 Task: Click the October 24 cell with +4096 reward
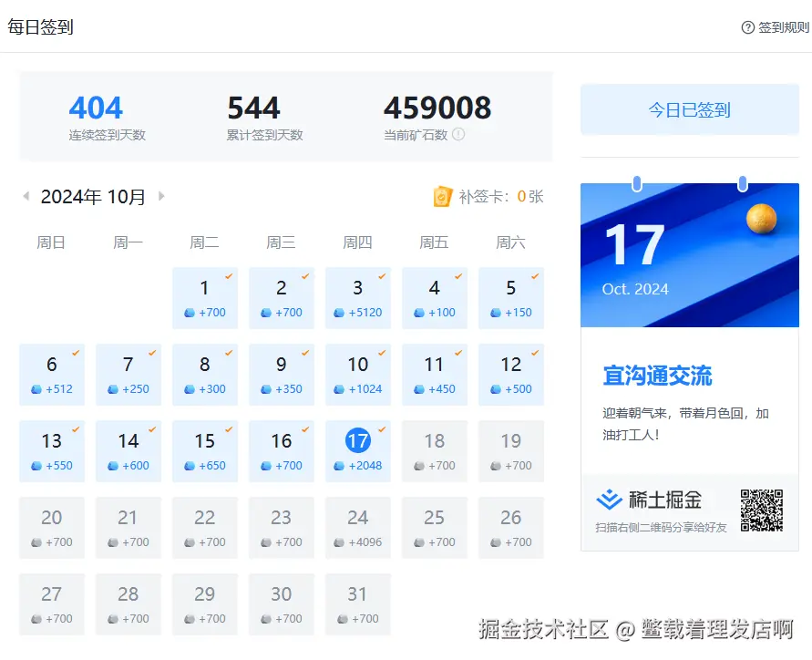click(x=358, y=528)
